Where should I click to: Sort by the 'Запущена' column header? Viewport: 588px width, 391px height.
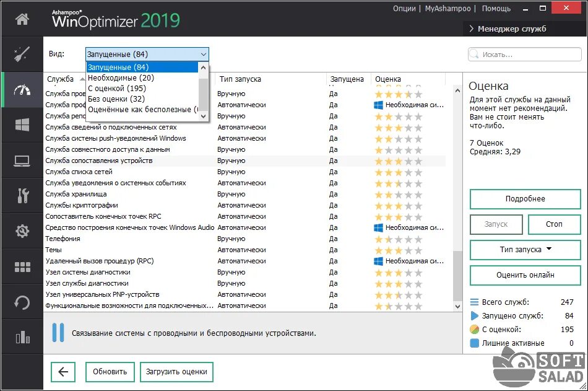click(x=348, y=79)
